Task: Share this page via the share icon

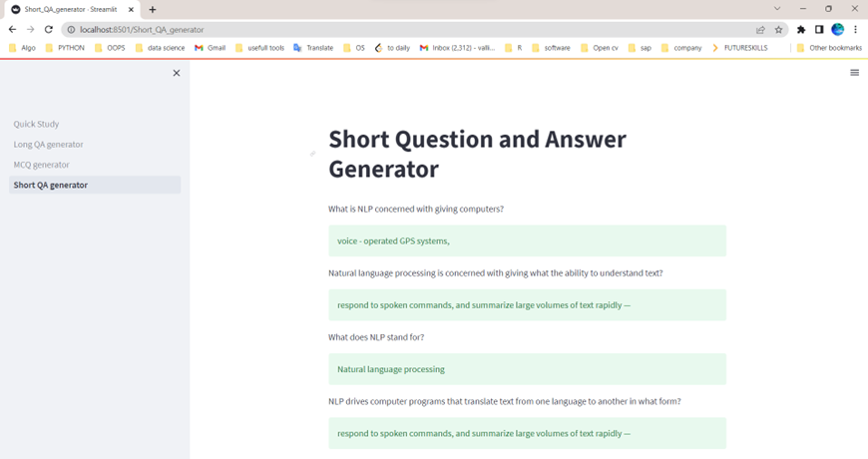Action: tap(760, 30)
